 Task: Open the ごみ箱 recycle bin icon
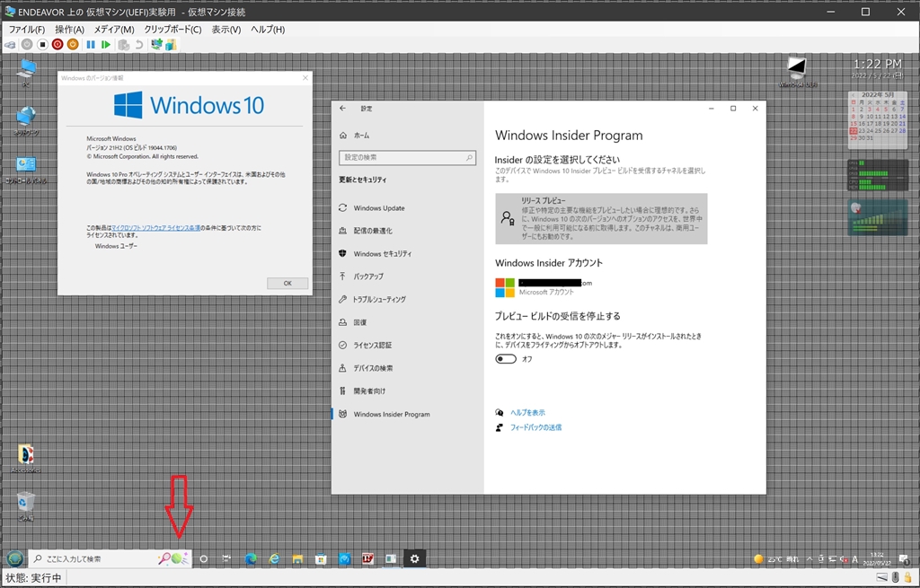coord(26,506)
